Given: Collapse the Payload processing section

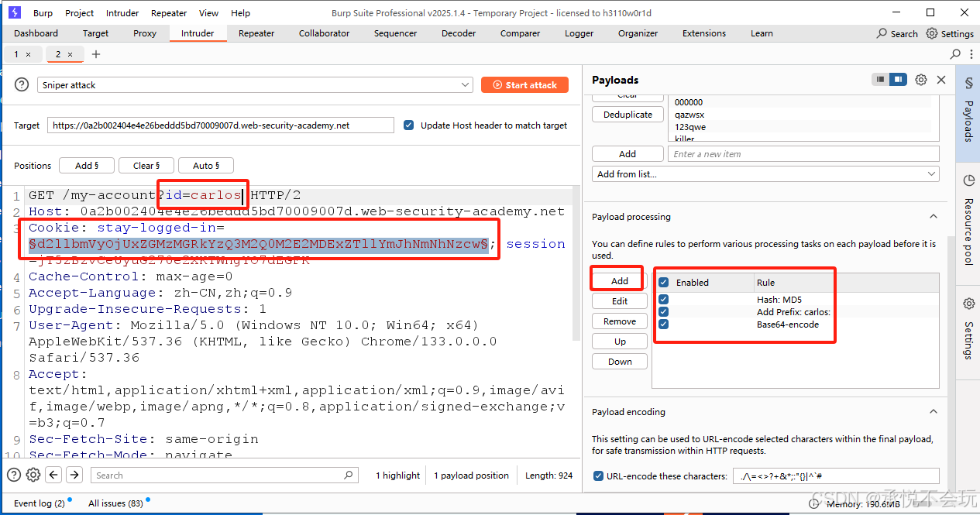Looking at the screenshot, I should click(933, 217).
